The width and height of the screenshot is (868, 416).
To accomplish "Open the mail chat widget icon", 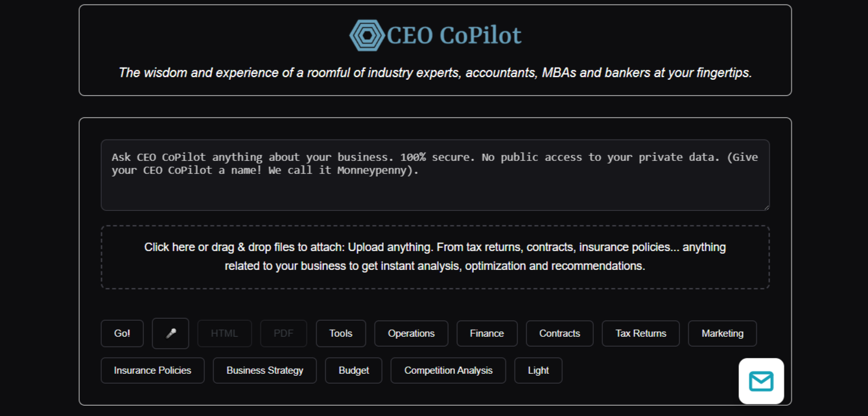I will [x=761, y=381].
